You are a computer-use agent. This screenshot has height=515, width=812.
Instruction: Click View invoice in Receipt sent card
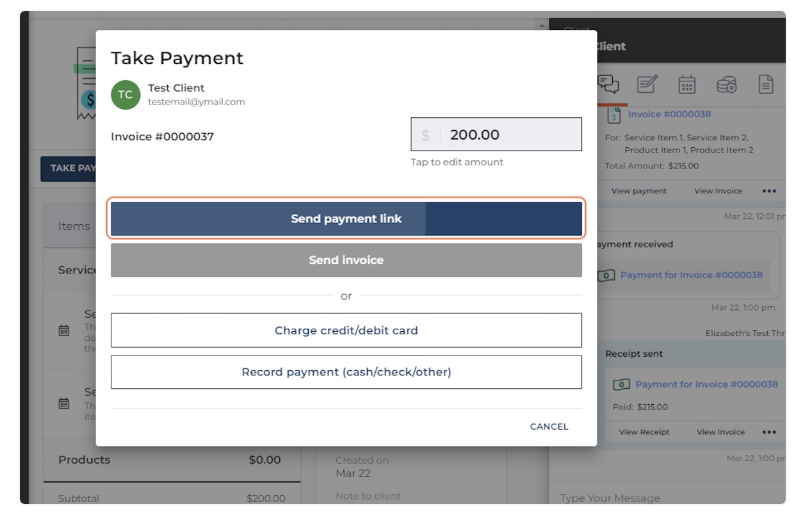click(x=721, y=432)
